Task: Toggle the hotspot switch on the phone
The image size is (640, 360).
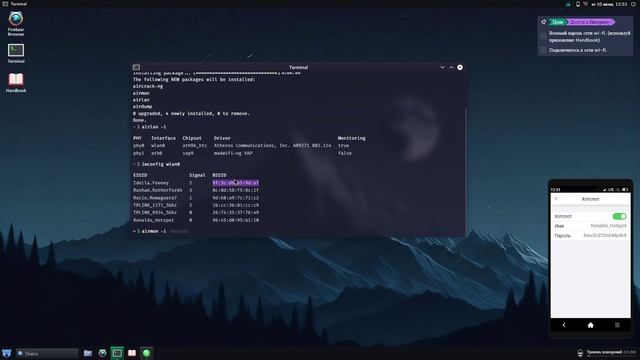Action: click(619, 216)
